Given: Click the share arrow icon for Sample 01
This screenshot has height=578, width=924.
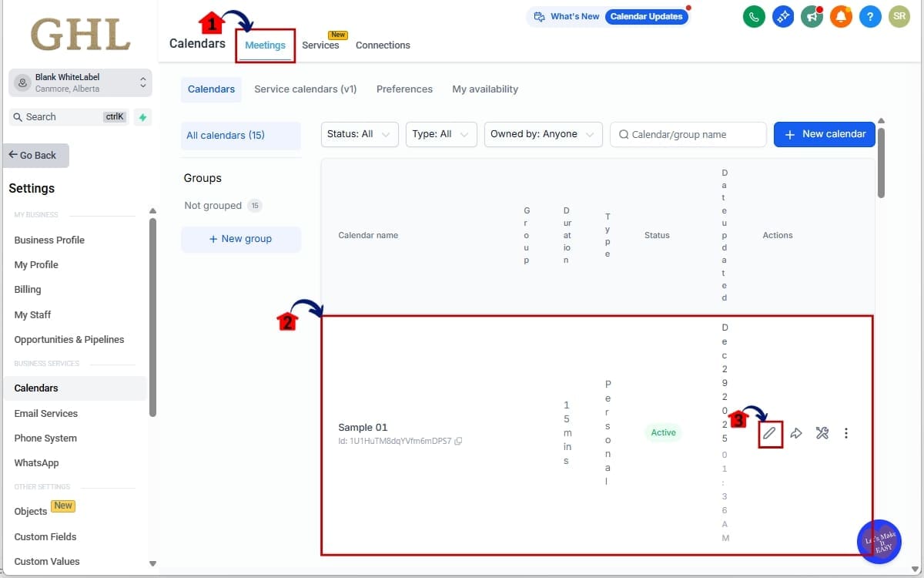Looking at the screenshot, I should click(796, 432).
